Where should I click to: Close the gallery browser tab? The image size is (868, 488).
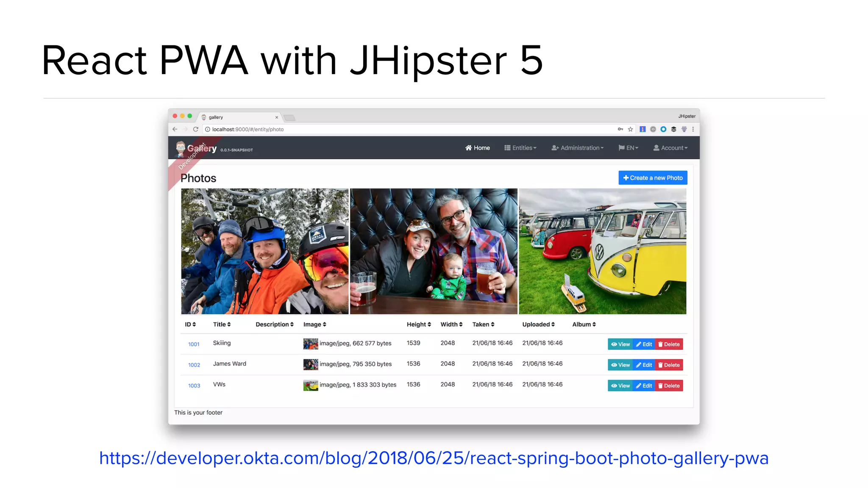[277, 117]
